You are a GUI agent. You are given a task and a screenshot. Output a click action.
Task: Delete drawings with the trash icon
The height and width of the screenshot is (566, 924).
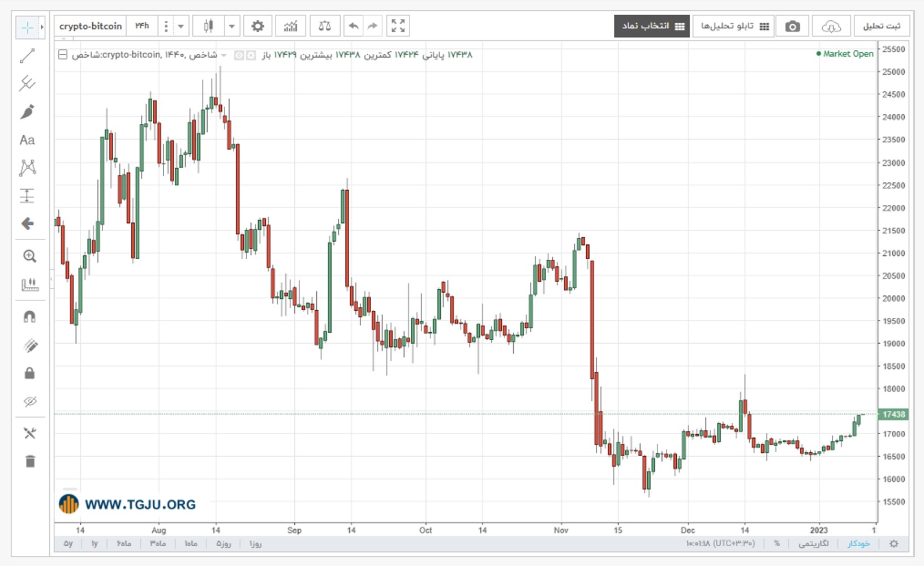point(30,461)
